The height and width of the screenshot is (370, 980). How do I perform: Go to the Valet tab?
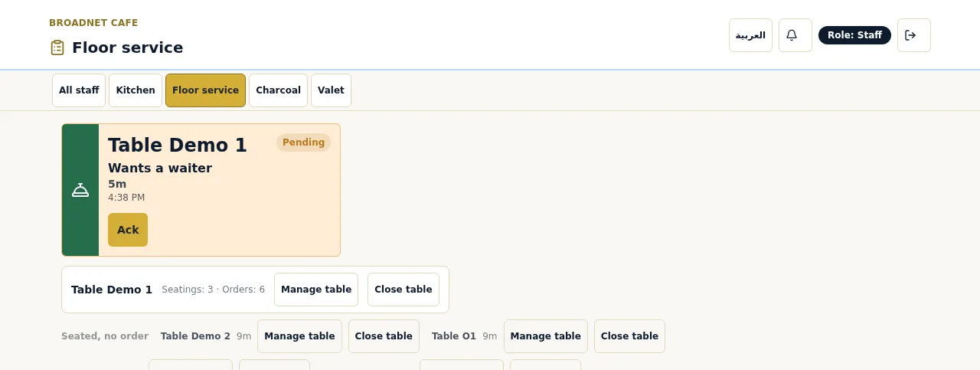331,90
